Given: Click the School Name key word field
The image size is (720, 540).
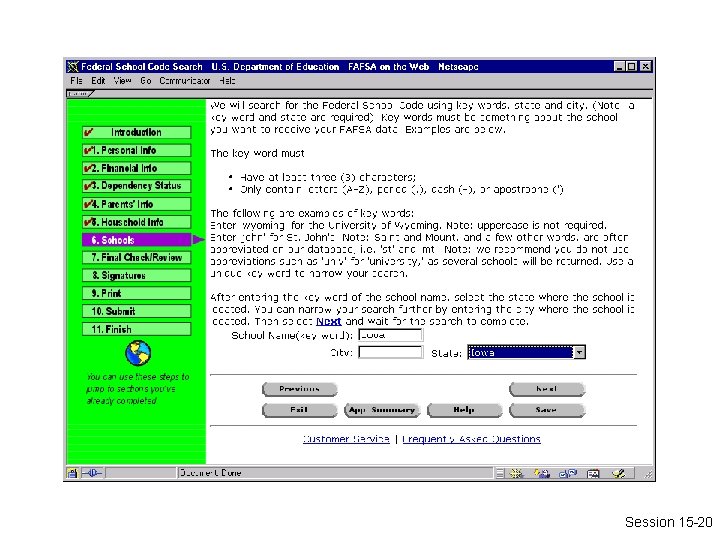Looking at the screenshot, I should click(390, 335).
